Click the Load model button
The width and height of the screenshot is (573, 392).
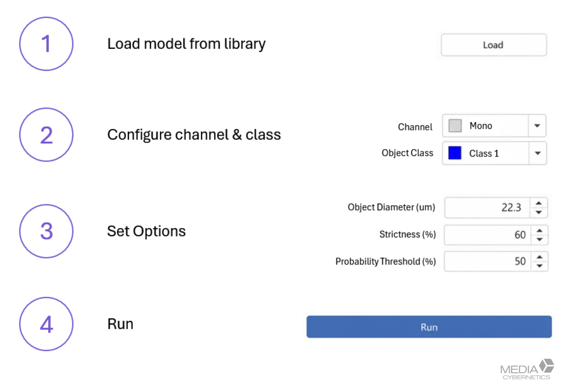(493, 45)
